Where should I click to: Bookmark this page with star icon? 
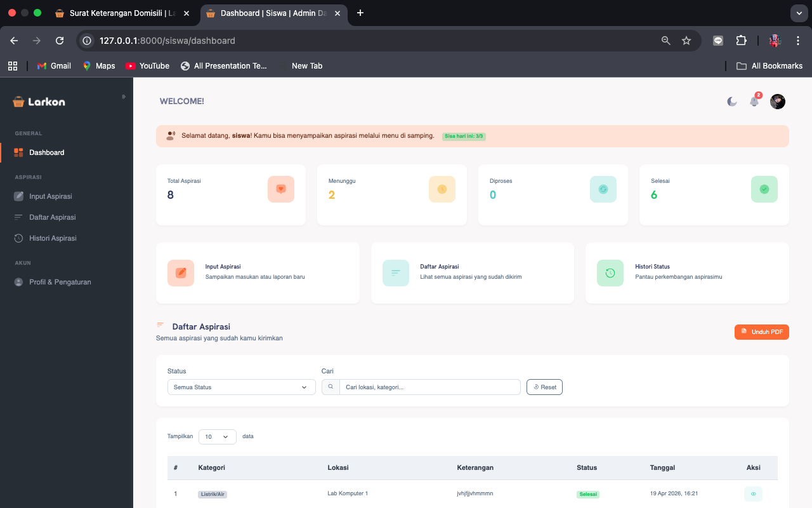pos(686,41)
